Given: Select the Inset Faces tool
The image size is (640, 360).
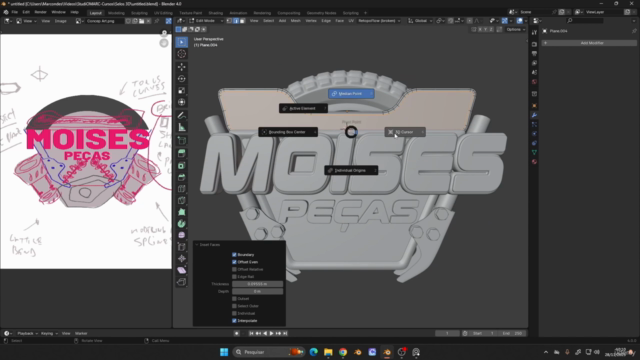Looking at the screenshot, I should click(182, 165).
